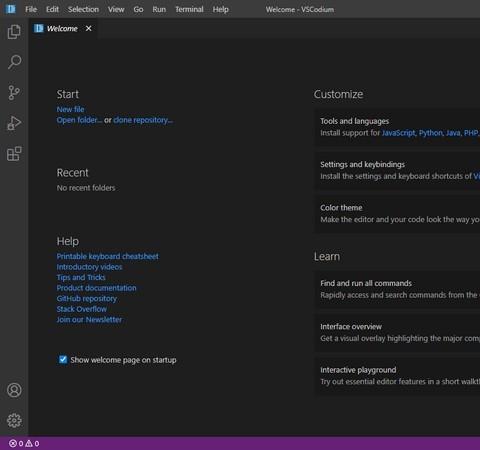480x450 pixels.
Task: Open the Source Control view
Action: point(14,93)
